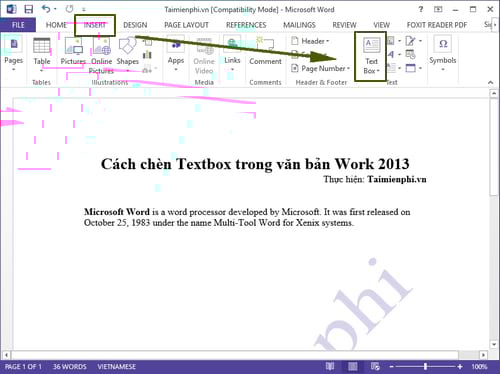Insert Date and Time
The height and width of the screenshot is (374, 500).
(410, 54)
